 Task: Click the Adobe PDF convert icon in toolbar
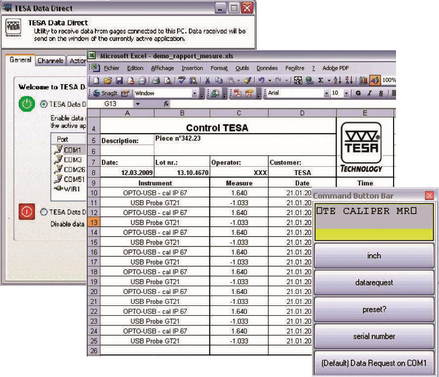[x=237, y=94]
